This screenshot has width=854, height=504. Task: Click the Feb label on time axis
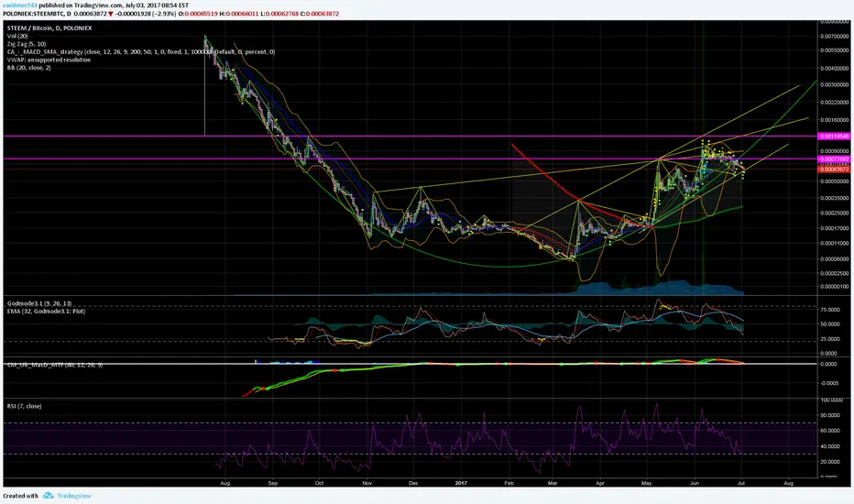click(509, 483)
